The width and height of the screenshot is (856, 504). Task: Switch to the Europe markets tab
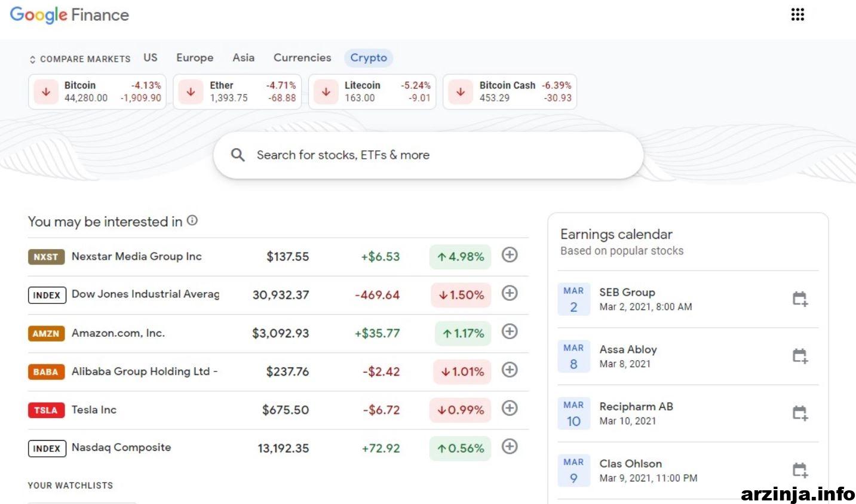point(195,58)
